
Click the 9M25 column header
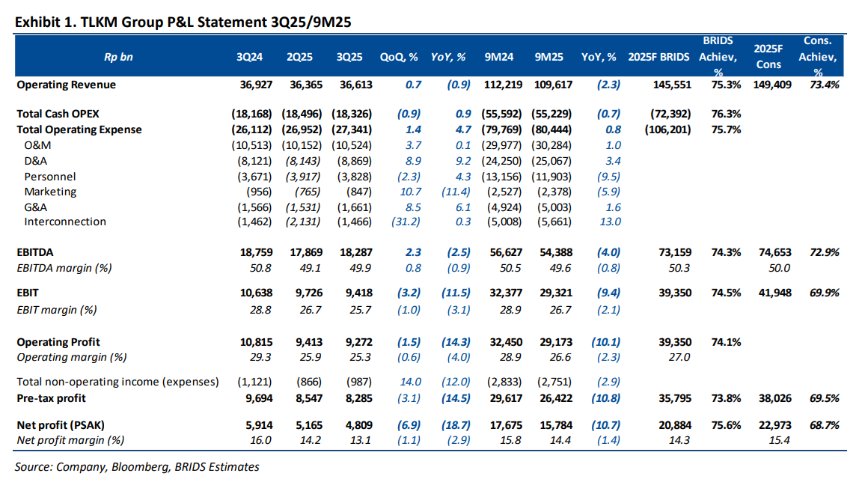point(549,57)
